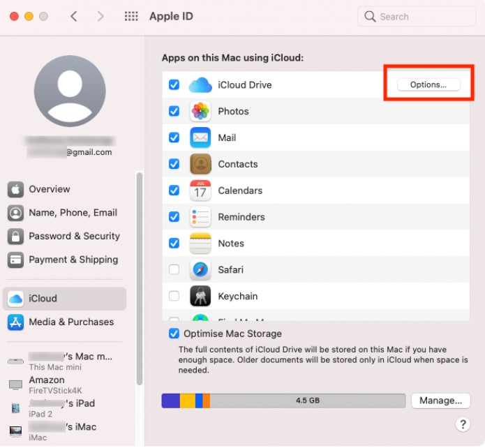This screenshot has width=485, height=448.
Task: Click the padlock Password & Security icon
Action: coord(15,237)
